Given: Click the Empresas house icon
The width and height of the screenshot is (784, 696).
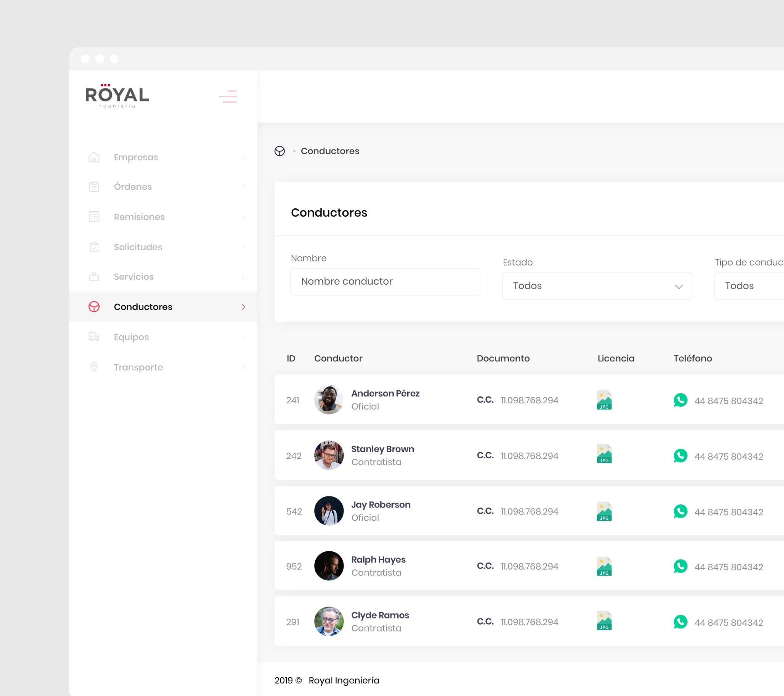Looking at the screenshot, I should (94, 157).
